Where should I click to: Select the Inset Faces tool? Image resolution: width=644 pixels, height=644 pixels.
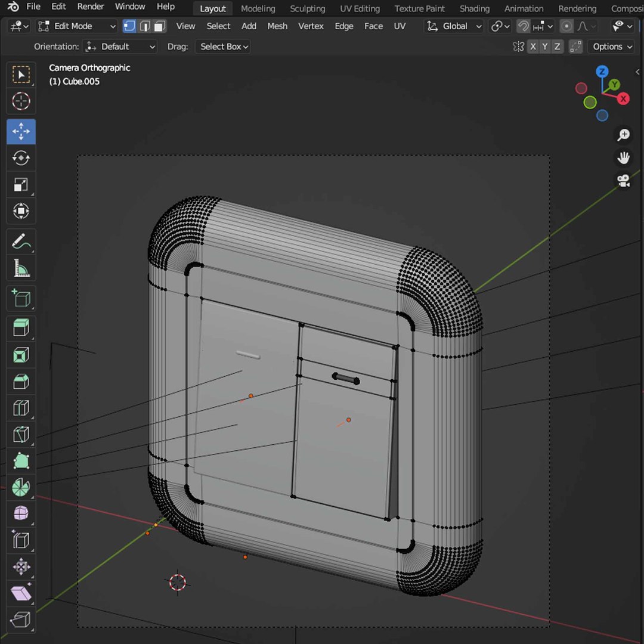click(21, 355)
